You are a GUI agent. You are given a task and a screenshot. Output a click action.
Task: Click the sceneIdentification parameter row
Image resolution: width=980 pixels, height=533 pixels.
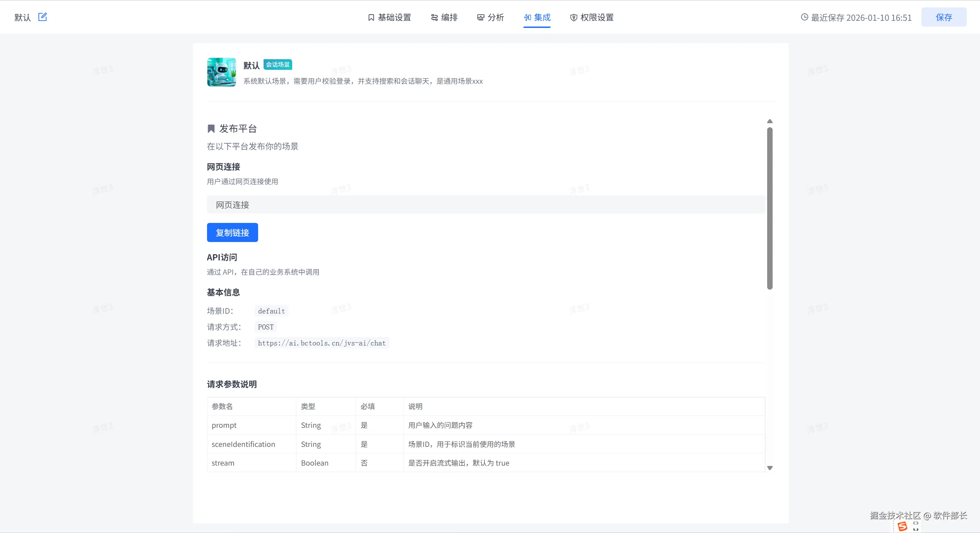486,444
